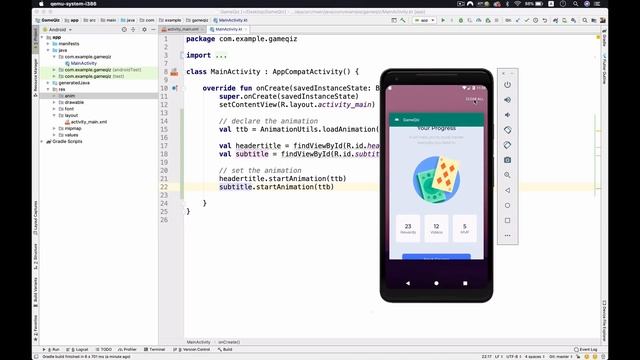Rotate the emulator right using the second rotate icon
The height and width of the screenshot is (360, 640).
pos(507,145)
